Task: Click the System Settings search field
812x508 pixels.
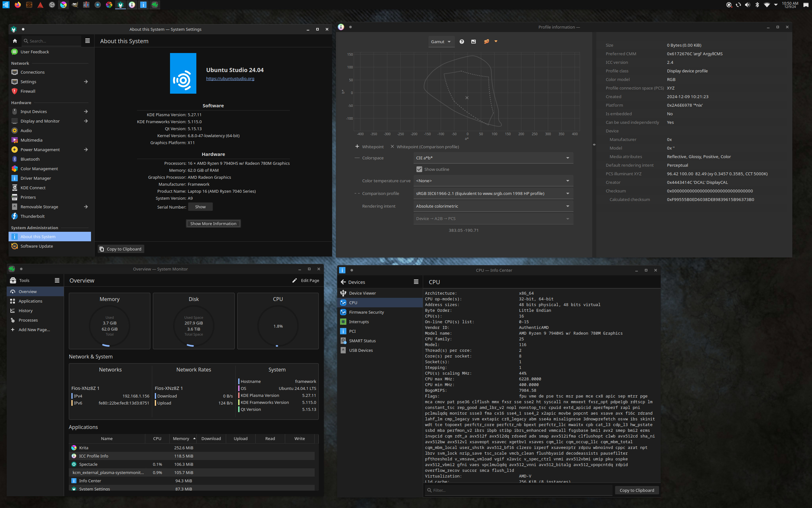Action: coord(51,41)
